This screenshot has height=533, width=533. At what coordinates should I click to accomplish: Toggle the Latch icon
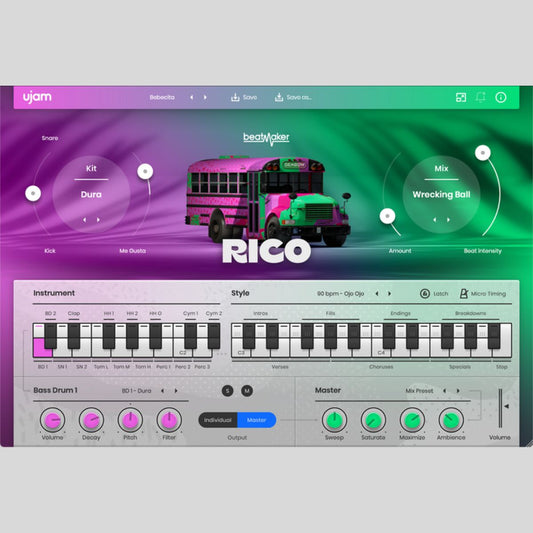(425, 293)
